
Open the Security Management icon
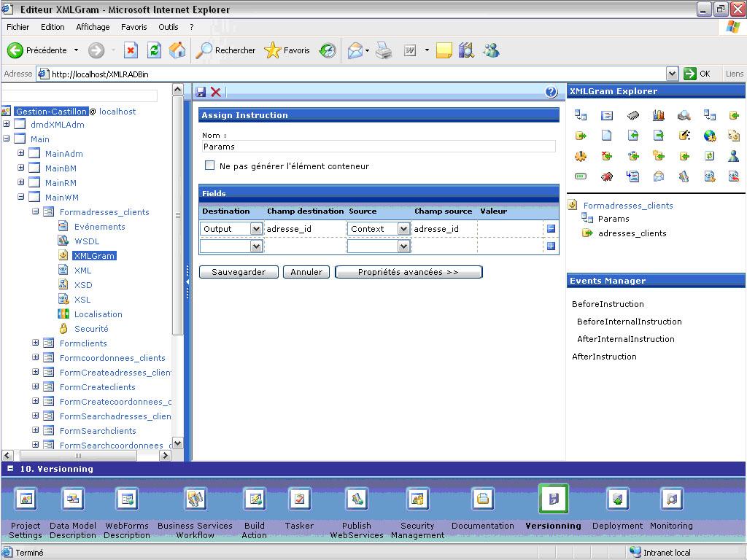(x=417, y=499)
